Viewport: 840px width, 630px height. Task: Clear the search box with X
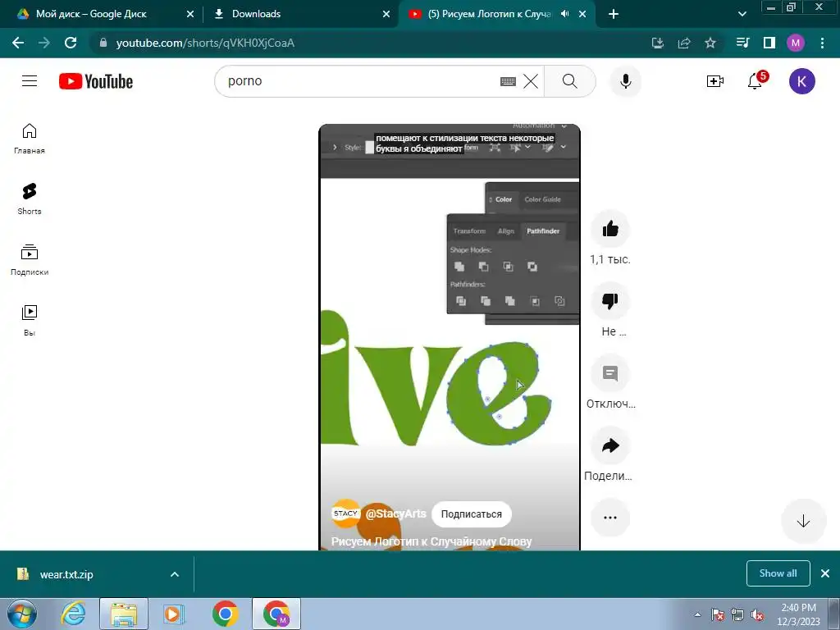[531, 81]
